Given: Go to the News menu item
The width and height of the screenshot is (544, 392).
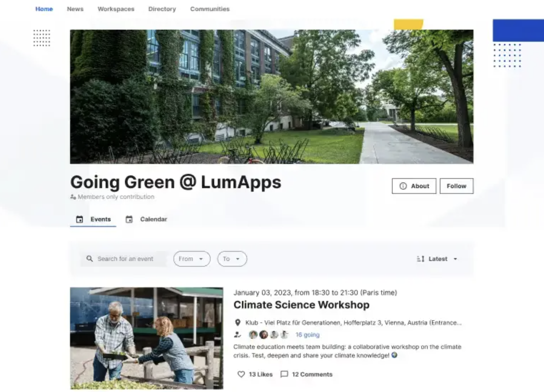Looking at the screenshot, I should pyautogui.click(x=75, y=9).
